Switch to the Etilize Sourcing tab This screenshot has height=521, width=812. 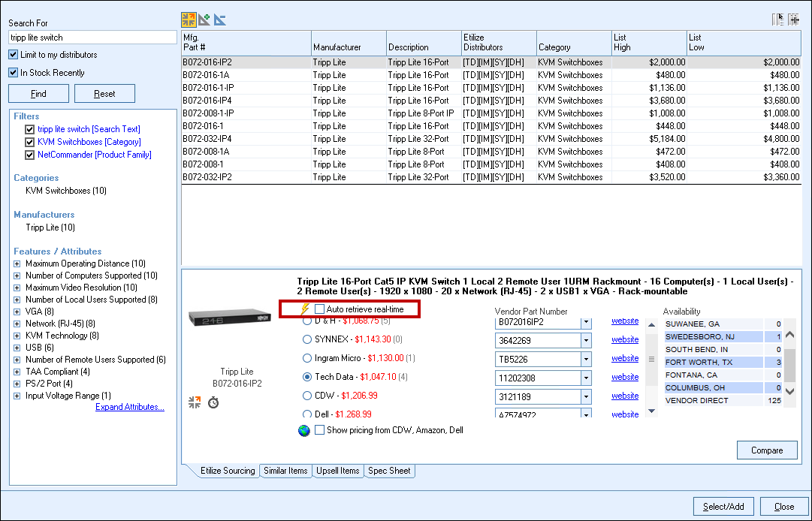click(x=228, y=471)
